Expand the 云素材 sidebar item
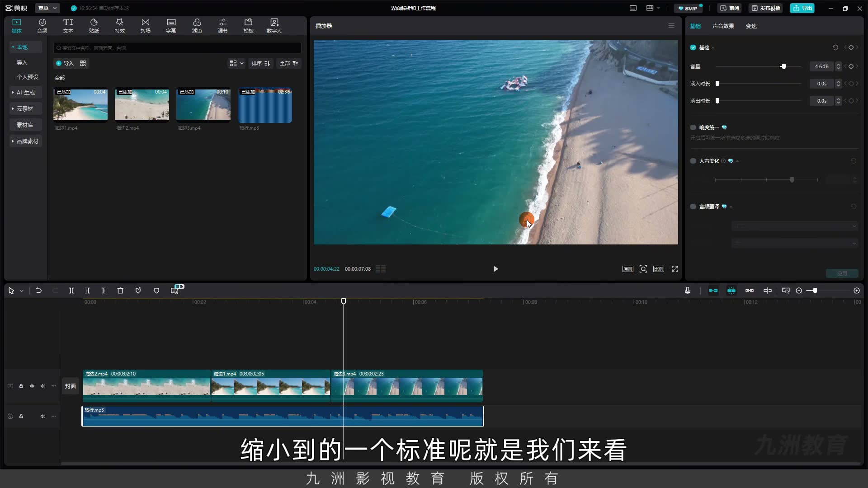The width and height of the screenshot is (868, 488). tap(26, 109)
